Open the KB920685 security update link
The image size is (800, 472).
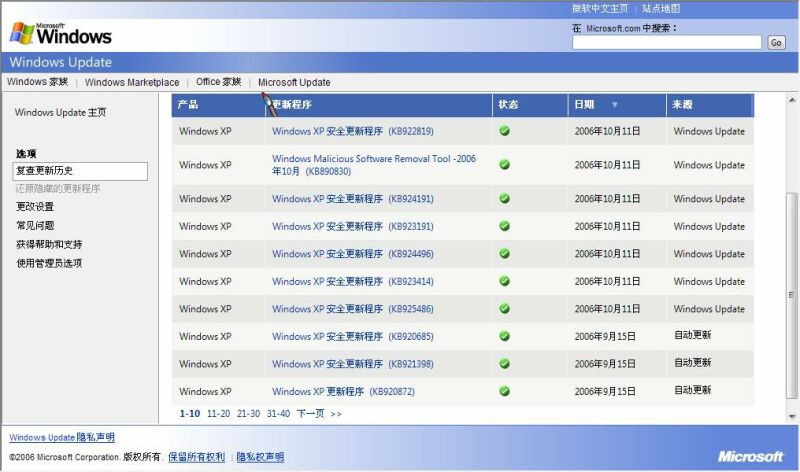coord(353,336)
